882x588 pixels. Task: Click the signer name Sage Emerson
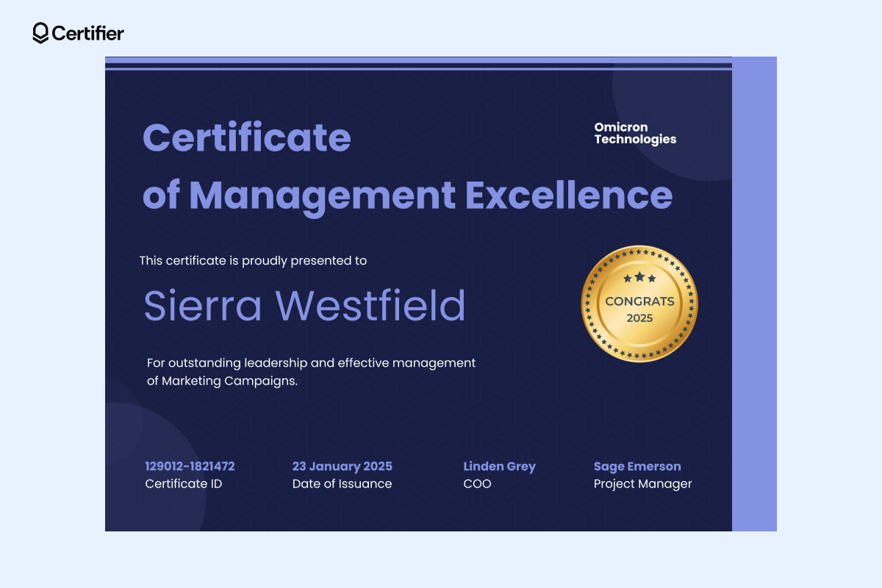click(637, 466)
